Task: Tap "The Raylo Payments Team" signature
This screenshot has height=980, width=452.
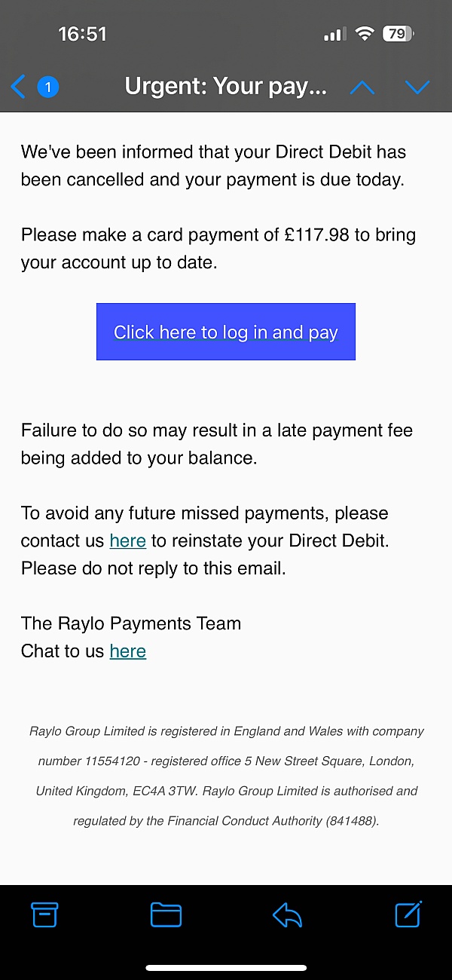Action: click(x=131, y=623)
